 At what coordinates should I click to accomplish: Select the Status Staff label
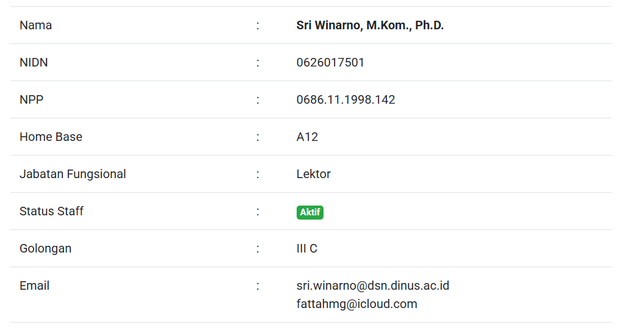tap(51, 212)
